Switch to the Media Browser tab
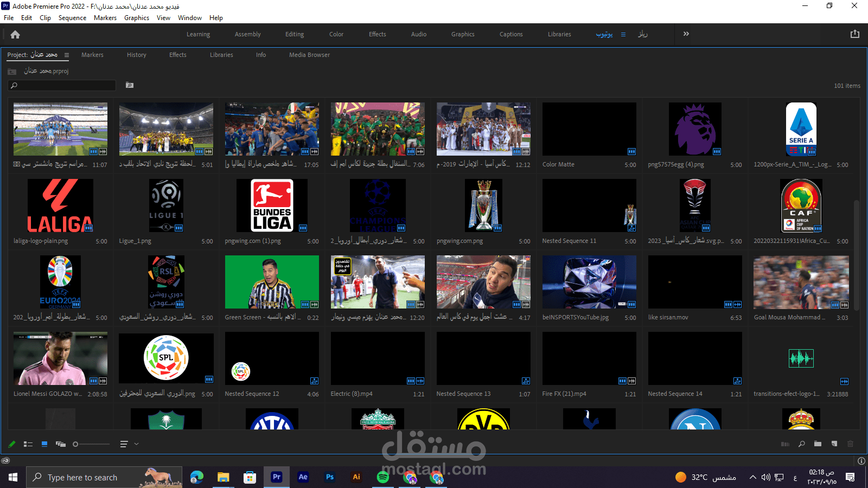Viewport: 868px width, 488px height. [x=309, y=55]
